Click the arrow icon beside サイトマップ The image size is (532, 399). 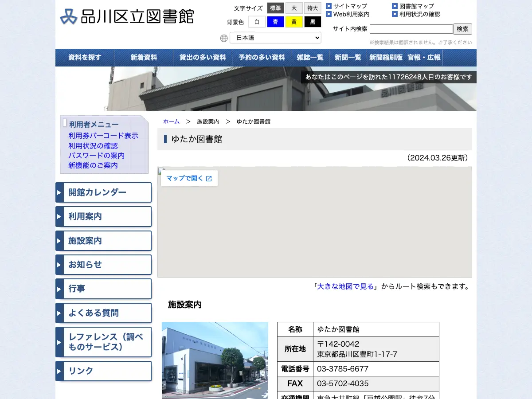(x=329, y=6)
